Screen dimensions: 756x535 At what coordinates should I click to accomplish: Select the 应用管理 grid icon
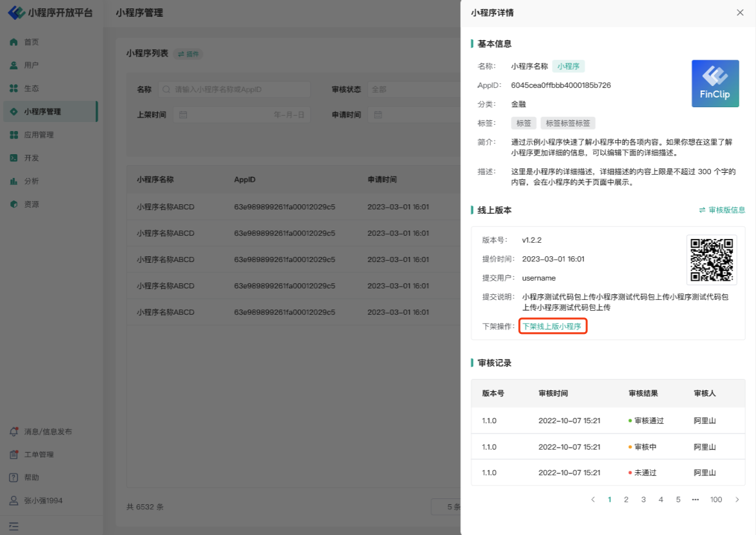click(x=13, y=135)
